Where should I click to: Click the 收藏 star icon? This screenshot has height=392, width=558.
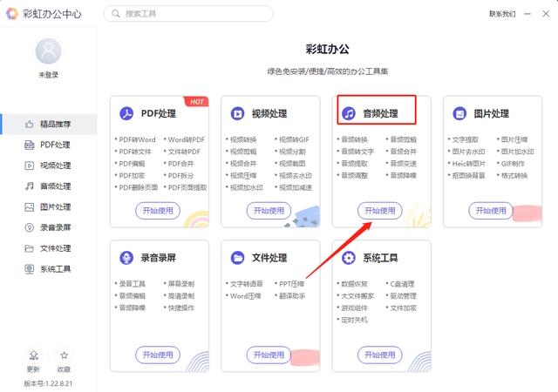click(x=64, y=355)
